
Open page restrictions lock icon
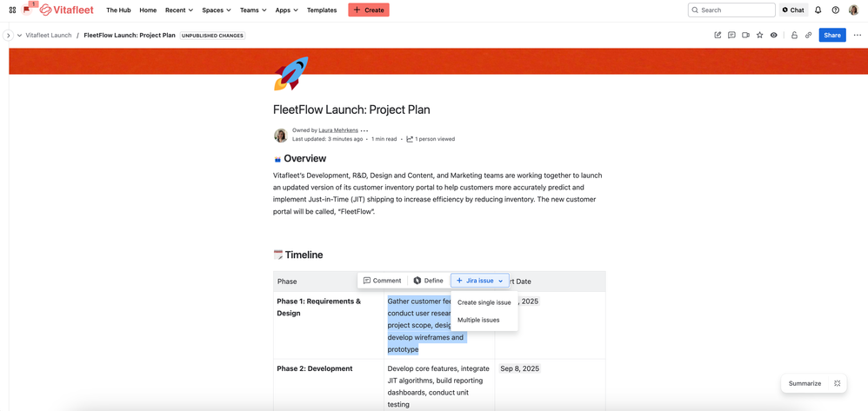point(794,35)
